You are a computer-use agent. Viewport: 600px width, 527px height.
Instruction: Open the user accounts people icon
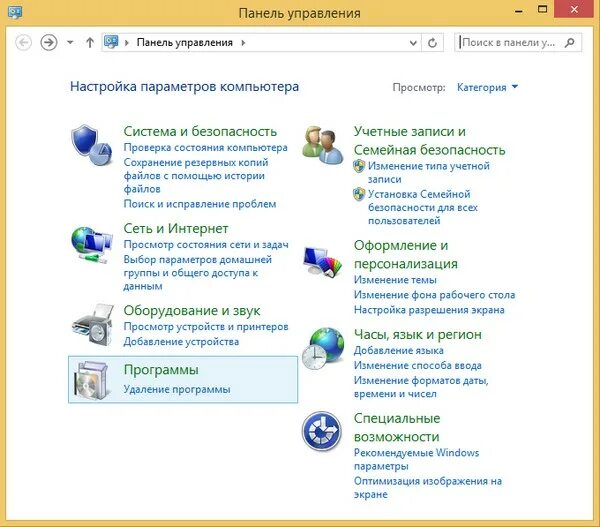[323, 145]
